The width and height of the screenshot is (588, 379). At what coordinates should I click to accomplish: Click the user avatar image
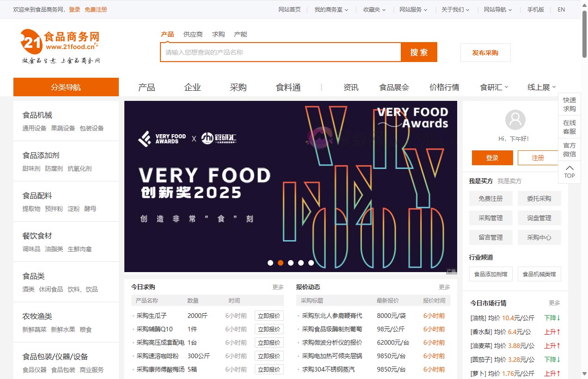[515, 120]
